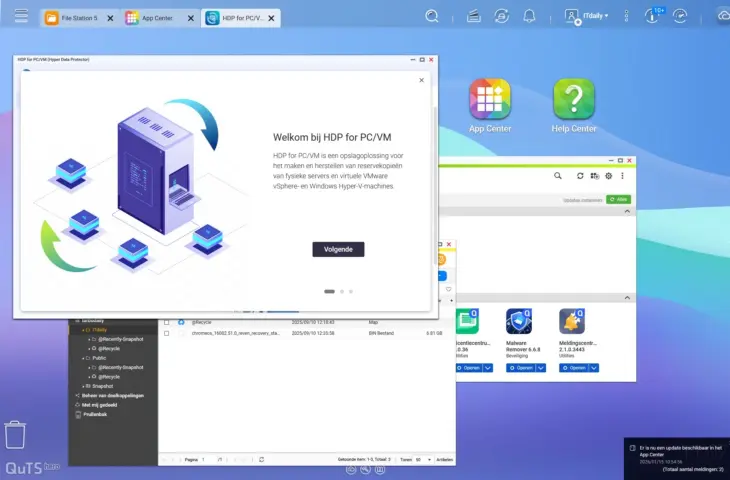Image resolution: width=730 pixels, height=480 pixels.
Task: Switch to the App Center tab
Action: (x=155, y=18)
